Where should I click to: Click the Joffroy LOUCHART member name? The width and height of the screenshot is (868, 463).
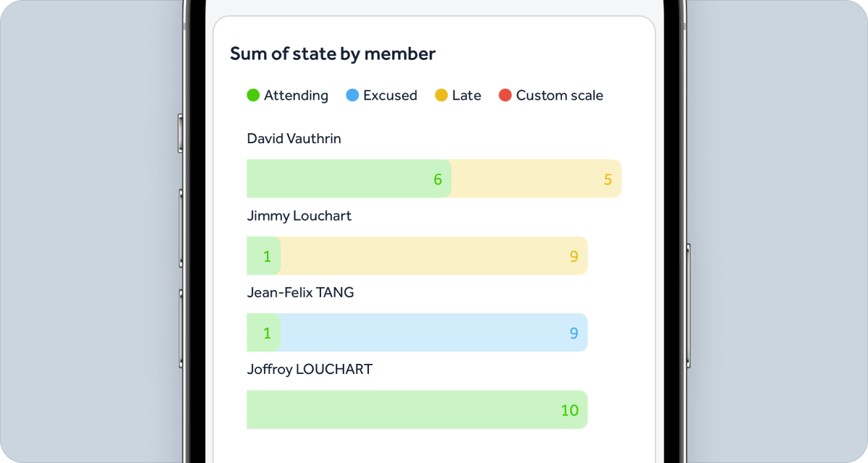click(310, 369)
